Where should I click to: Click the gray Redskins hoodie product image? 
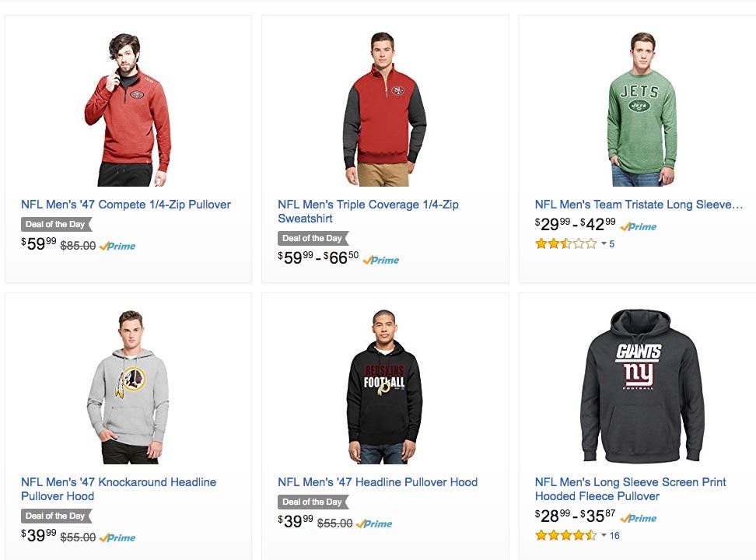[128, 387]
